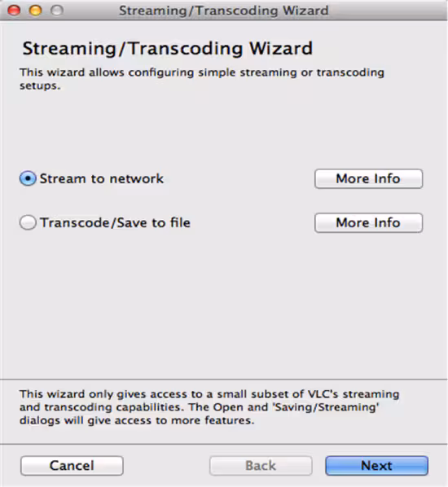This screenshot has width=448, height=487.
Task: Select the Transcode/Save to file radio button
Action: (28, 222)
